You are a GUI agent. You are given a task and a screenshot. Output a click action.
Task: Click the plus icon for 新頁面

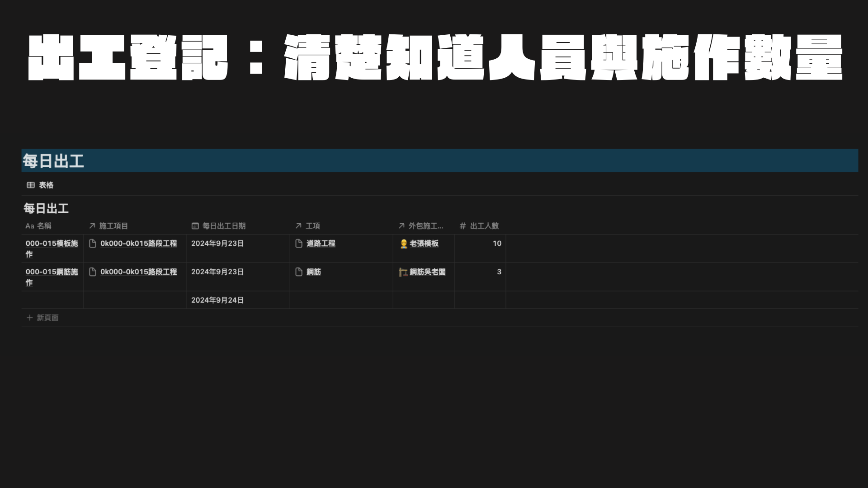(x=30, y=318)
